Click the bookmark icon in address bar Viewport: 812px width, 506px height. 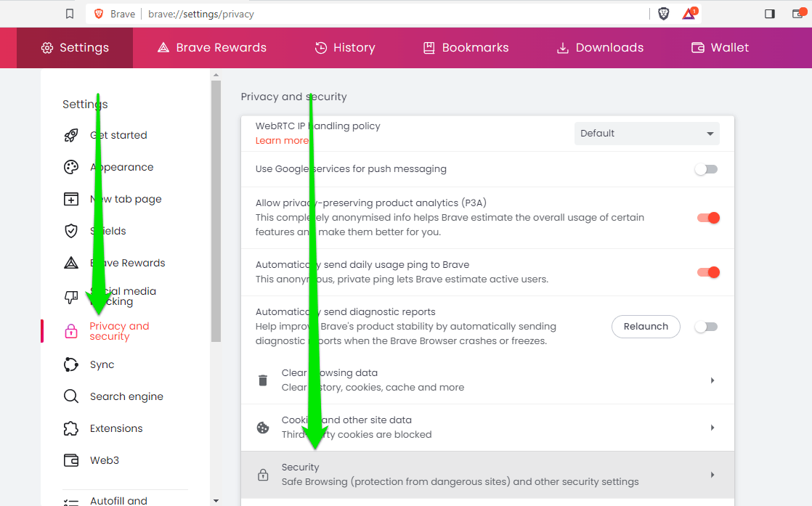70,14
